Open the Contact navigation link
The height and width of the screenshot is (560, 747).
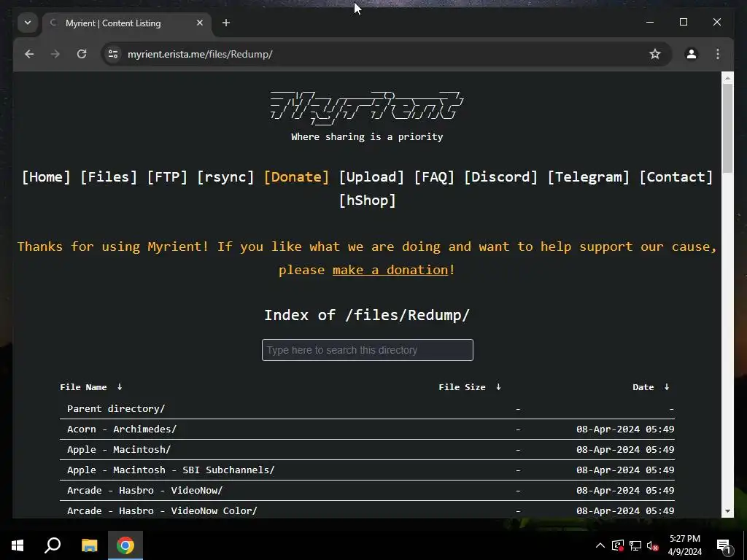[x=676, y=177]
